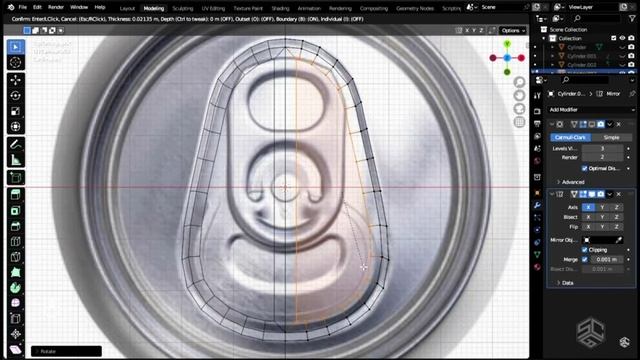Select the Poly Build tool
This screenshot has width=640, height=360.
tap(16, 273)
